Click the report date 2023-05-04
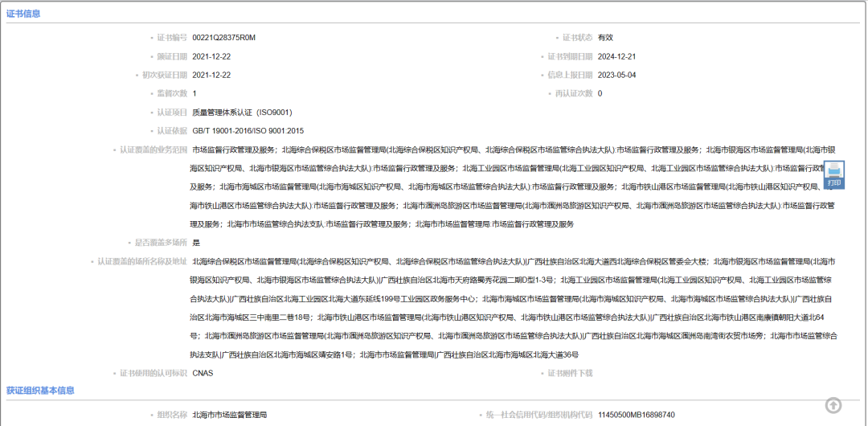868x426 pixels. [x=616, y=75]
